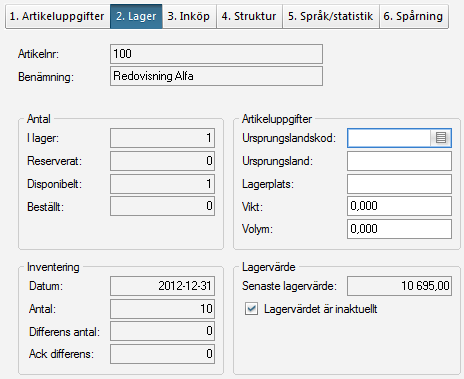464x379 pixels.
Task: Click the Vikt field showing 0,000
Action: (x=399, y=206)
